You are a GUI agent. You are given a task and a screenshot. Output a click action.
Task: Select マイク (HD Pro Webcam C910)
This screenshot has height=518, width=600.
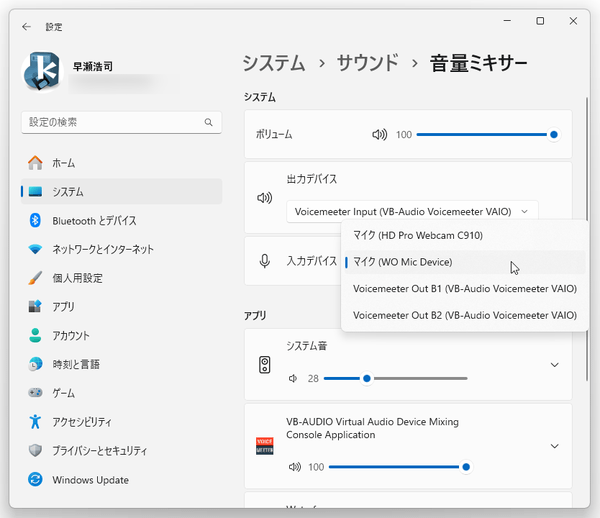(465, 236)
